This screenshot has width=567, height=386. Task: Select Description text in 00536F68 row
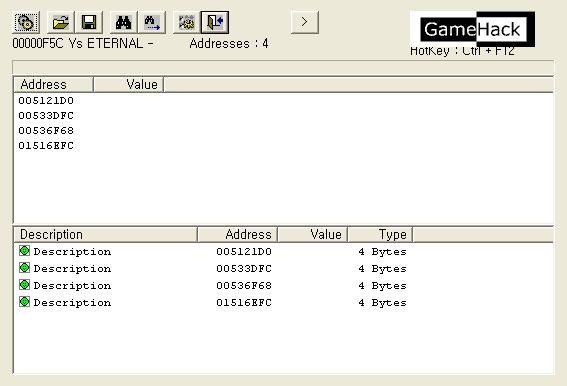[72, 286]
